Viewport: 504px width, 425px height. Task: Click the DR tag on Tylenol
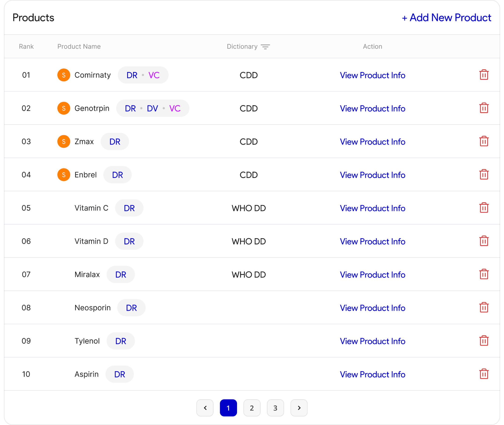tap(121, 341)
